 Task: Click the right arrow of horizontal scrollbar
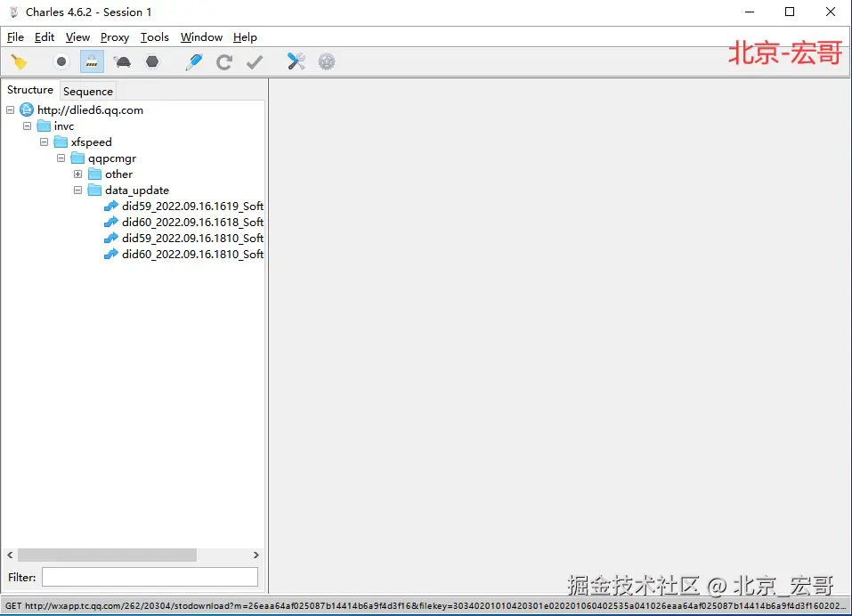[256, 555]
